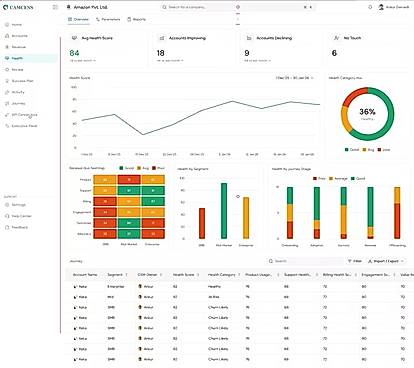Click the At Risk cell in the second row
414x368 pixels.
click(x=213, y=297)
